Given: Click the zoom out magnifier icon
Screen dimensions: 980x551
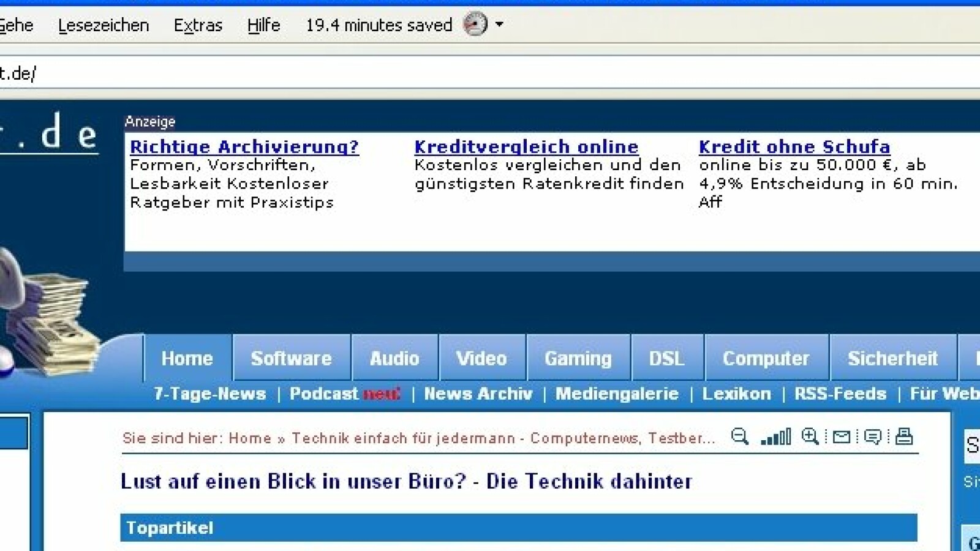Looking at the screenshot, I should pos(739,437).
